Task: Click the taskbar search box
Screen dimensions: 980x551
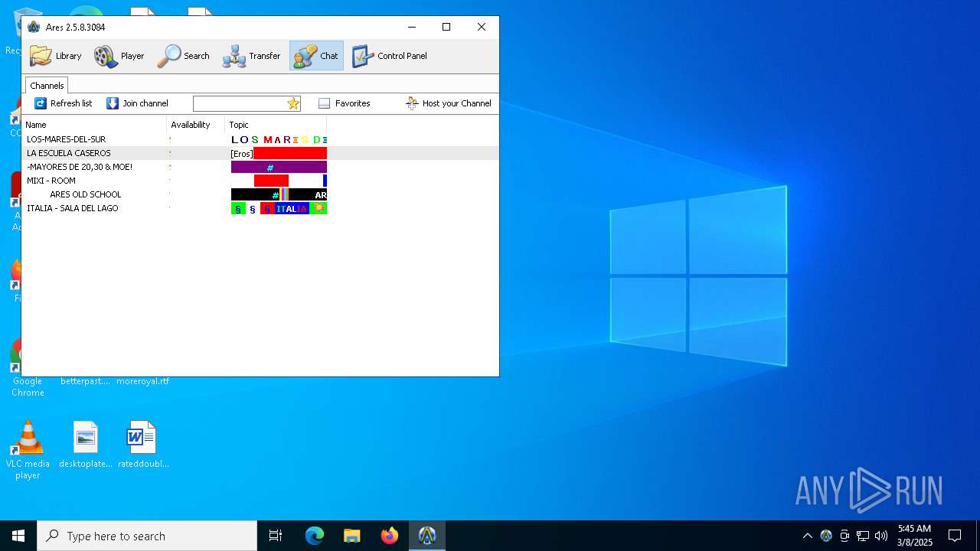Action: [x=147, y=536]
